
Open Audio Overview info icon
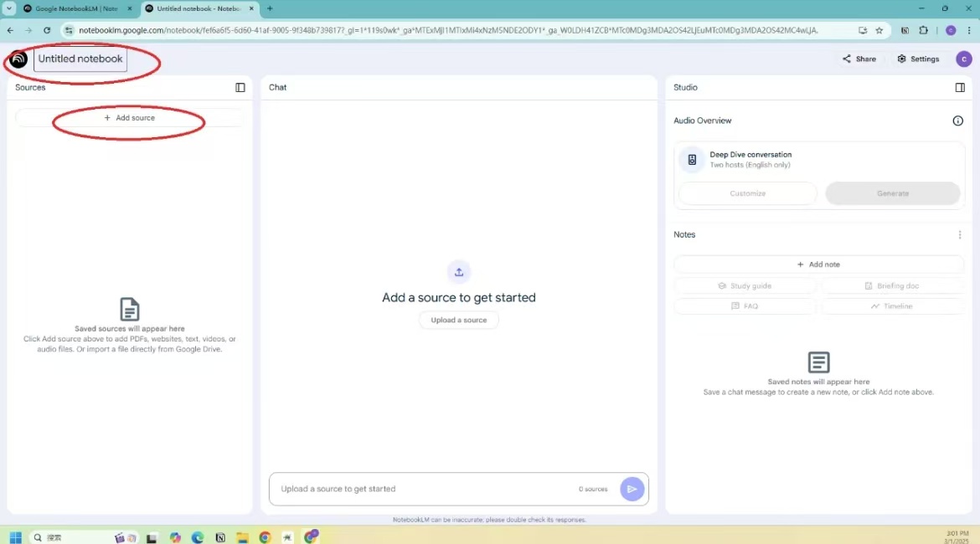point(957,121)
